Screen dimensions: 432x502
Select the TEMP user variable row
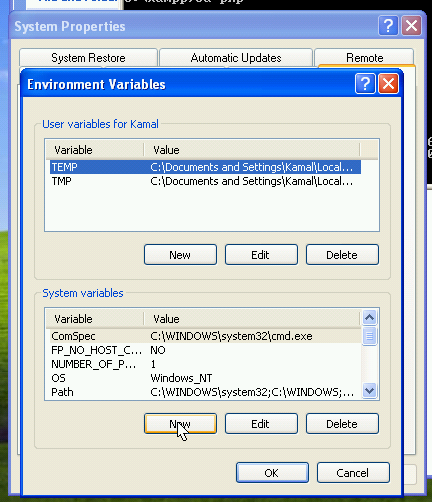205,167
